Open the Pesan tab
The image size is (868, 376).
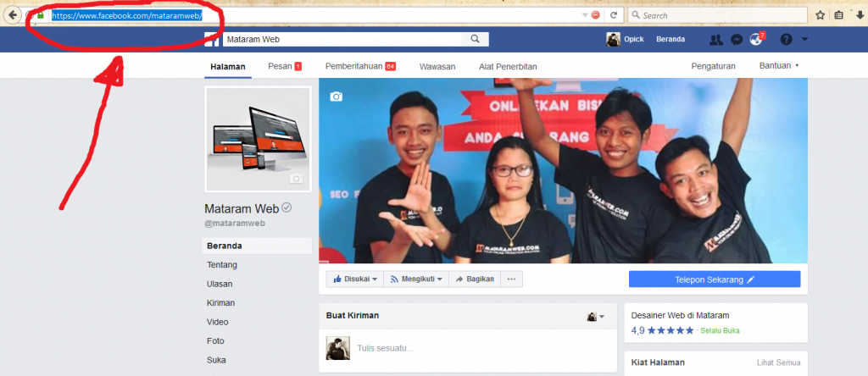[285, 66]
